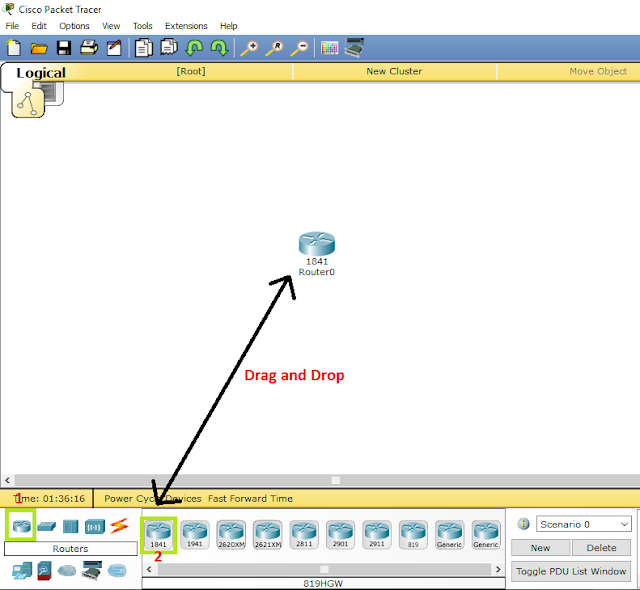Open the custom devices dialog icon
640x590 pixels.
tap(354, 47)
